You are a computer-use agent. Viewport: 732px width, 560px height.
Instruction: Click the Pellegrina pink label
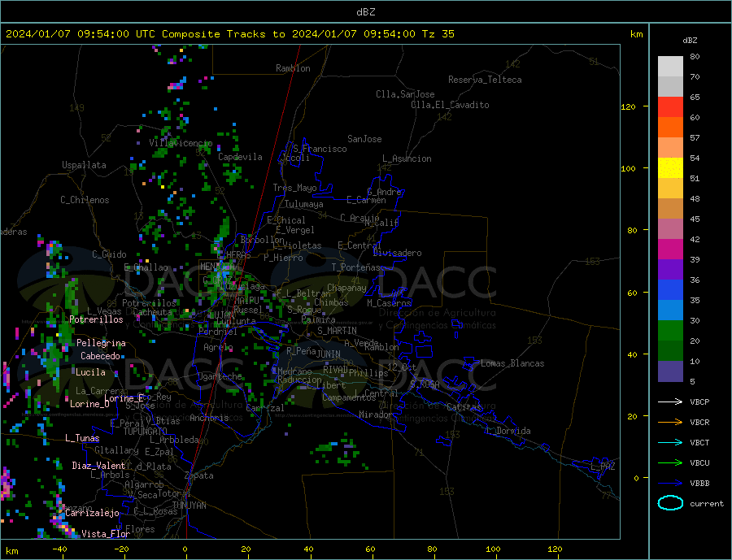(102, 343)
